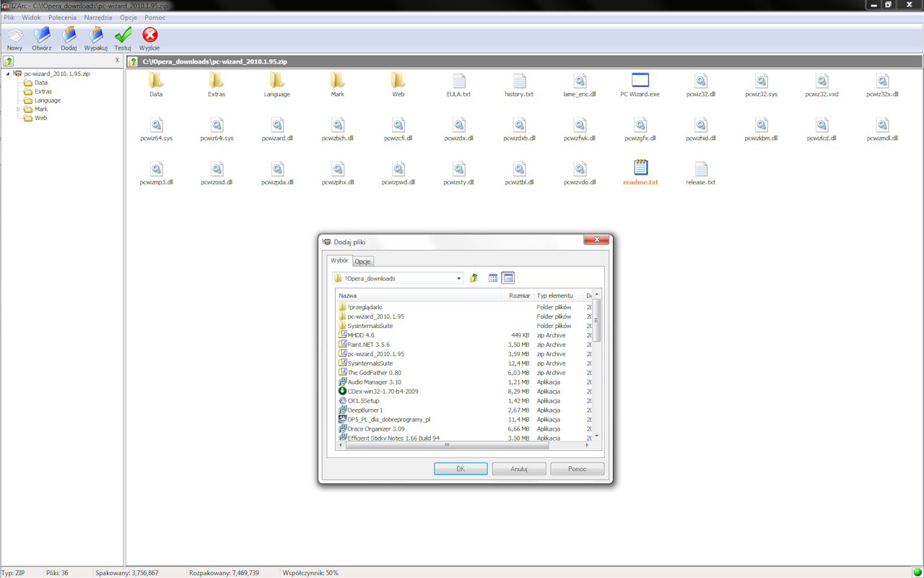Switch the dialog to list view icon

[493, 278]
